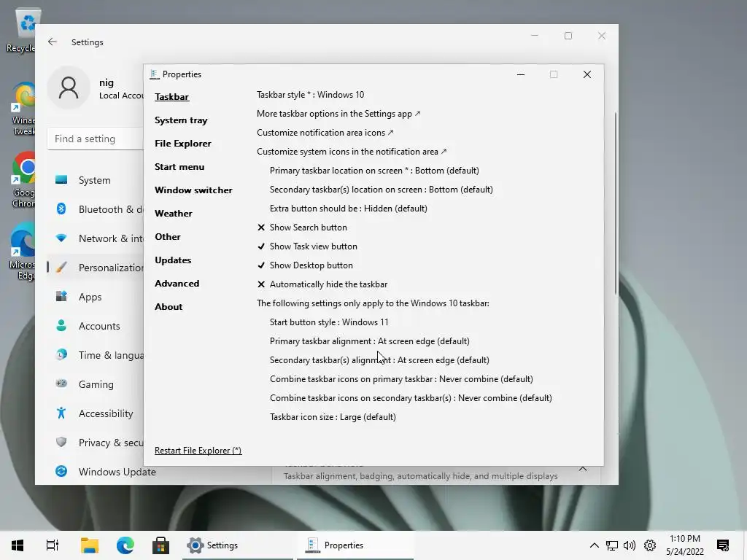This screenshot has height=560, width=747.
Task: Switch to Weather tab
Action: pos(174,214)
